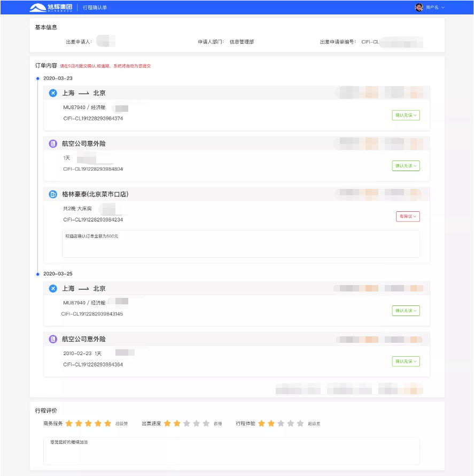Viewport: 474px width, 476px height.
Task: Select the fifth star for 商务服务
Action: (x=107, y=424)
